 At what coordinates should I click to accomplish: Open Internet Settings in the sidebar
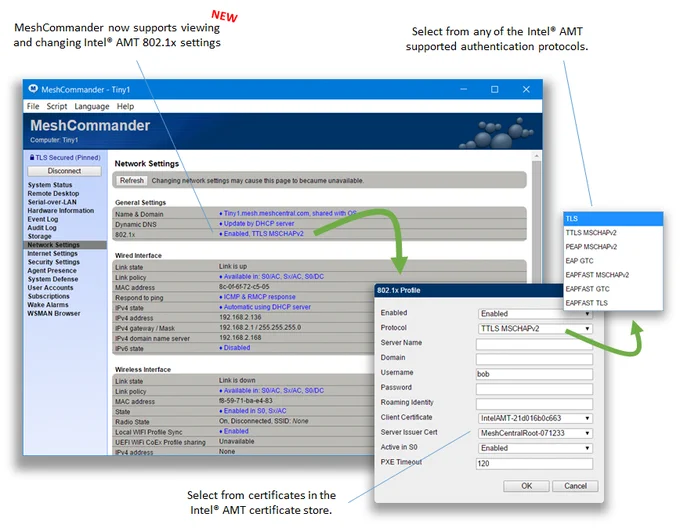(x=52, y=253)
